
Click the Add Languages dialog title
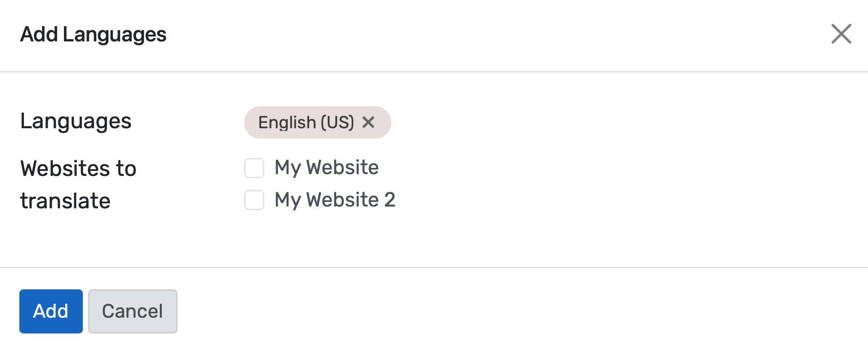point(93,34)
